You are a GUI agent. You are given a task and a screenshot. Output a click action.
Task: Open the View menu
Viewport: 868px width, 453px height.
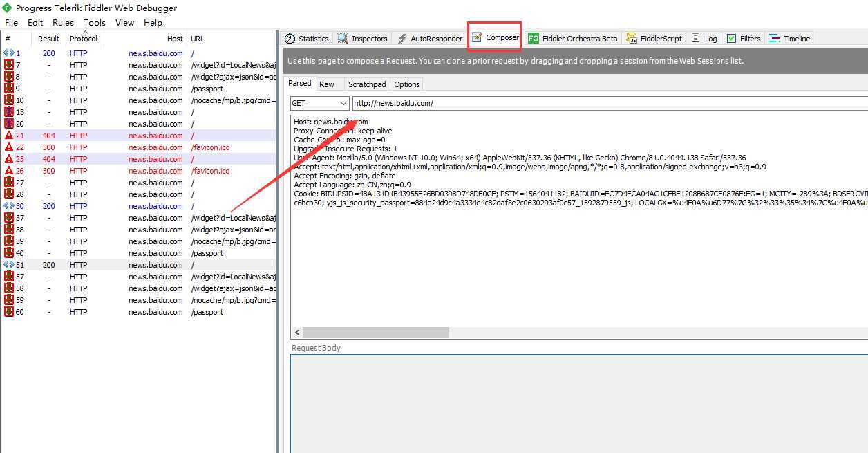coord(125,22)
